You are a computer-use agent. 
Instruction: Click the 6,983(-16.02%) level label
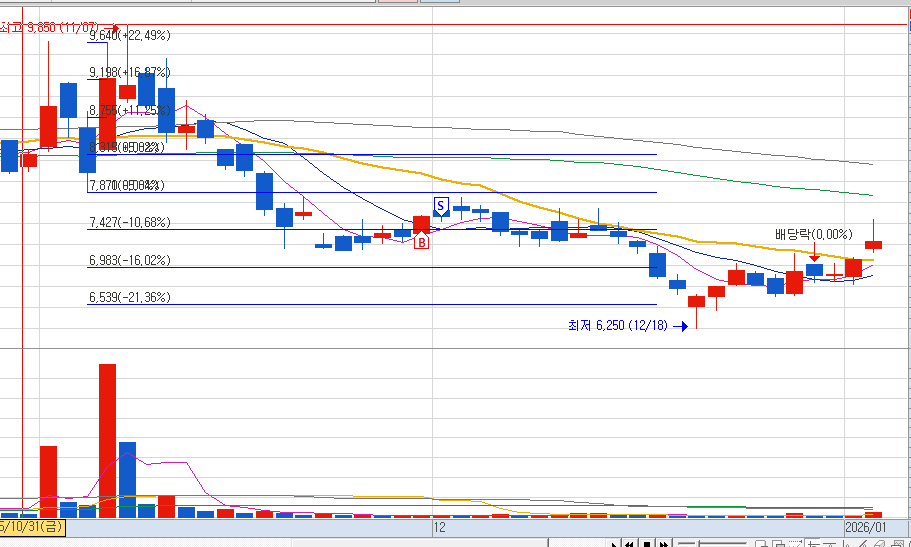130,260
